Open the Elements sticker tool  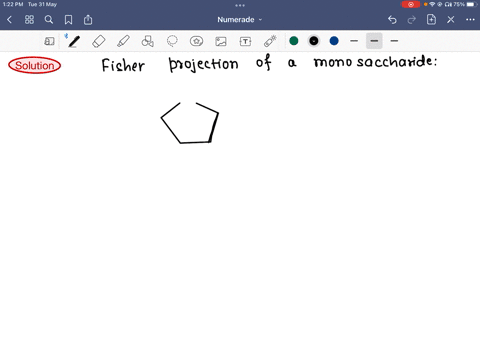pos(196,41)
